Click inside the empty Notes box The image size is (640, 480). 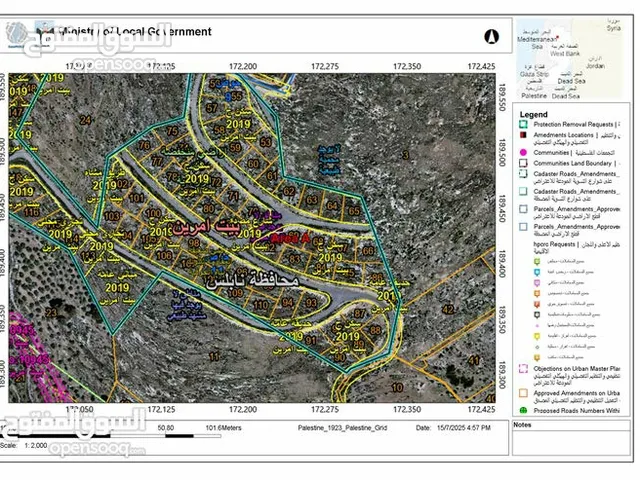tap(571, 442)
